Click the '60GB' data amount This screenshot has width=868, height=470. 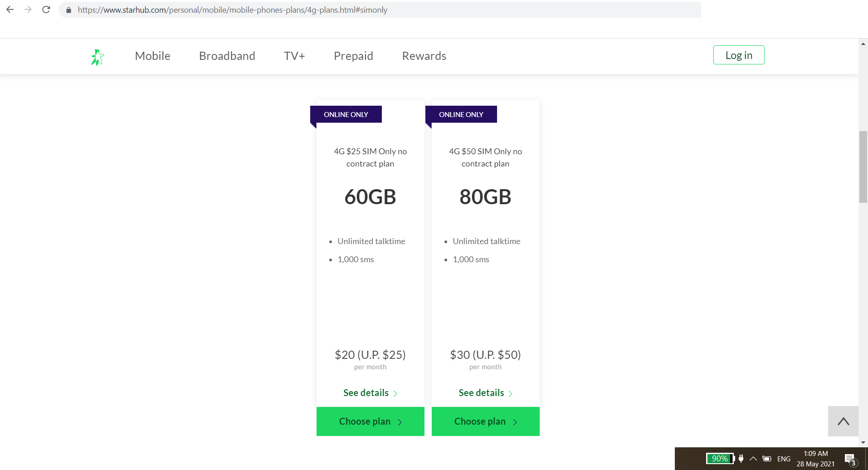point(370,197)
